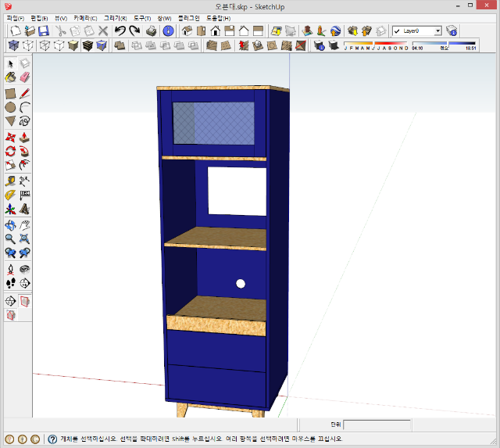The image size is (500, 448).
Task: Activate the Orbit tool
Action: pyautogui.click(x=10, y=225)
